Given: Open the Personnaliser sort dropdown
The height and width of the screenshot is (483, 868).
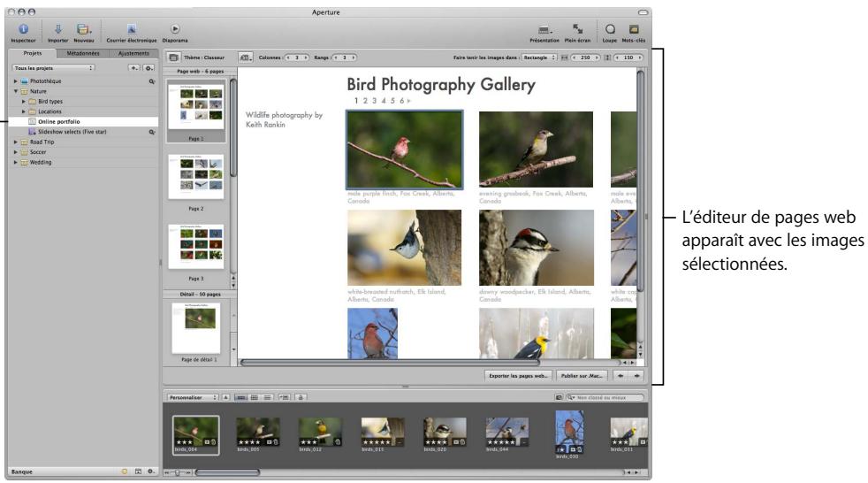Looking at the screenshot, I should [x=193, y=397].
